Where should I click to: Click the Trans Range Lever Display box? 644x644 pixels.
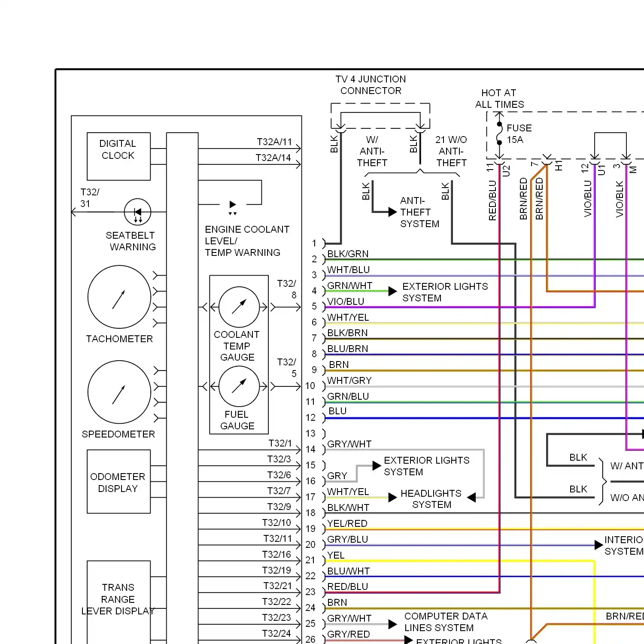pyautogui.click(x=118, y=602)
